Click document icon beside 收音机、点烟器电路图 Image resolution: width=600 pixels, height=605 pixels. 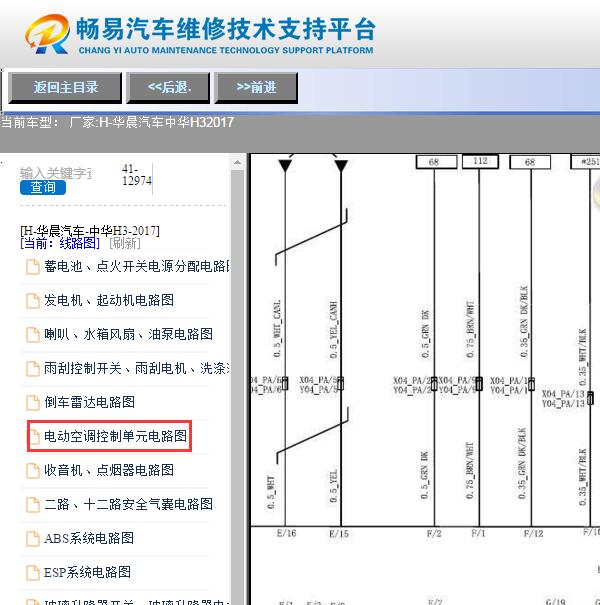click(x=33, y=470)
